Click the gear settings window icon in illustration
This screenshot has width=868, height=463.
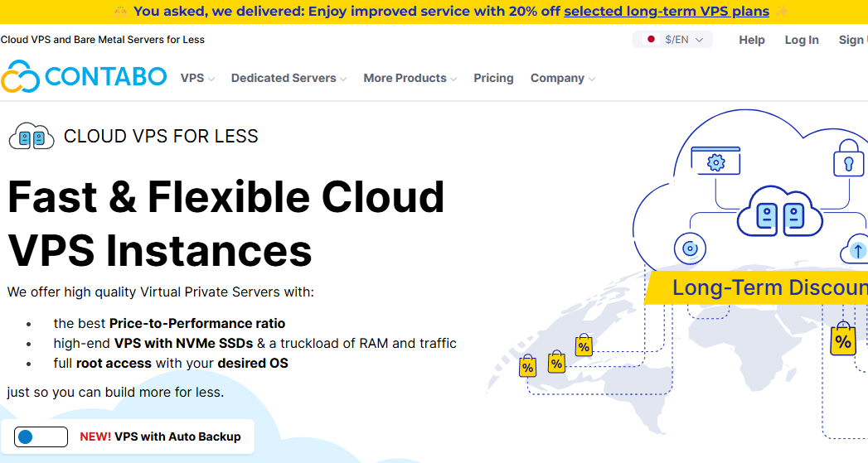coord(715,161)
